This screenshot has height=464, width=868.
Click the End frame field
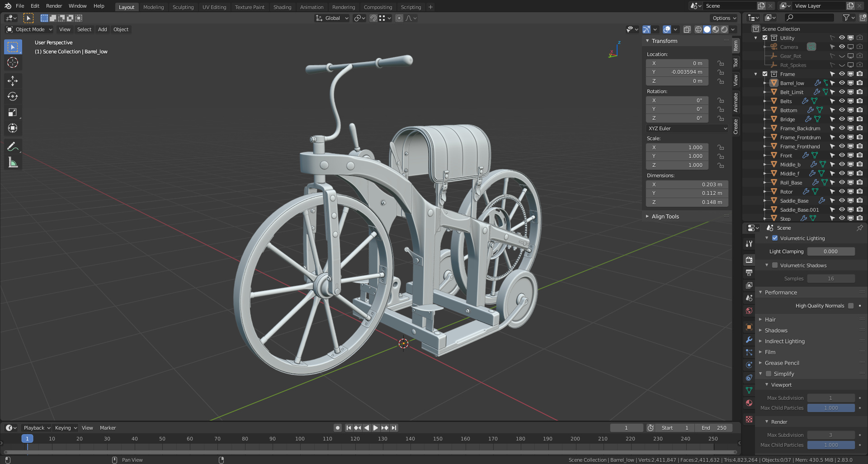(x=714, y=428)
